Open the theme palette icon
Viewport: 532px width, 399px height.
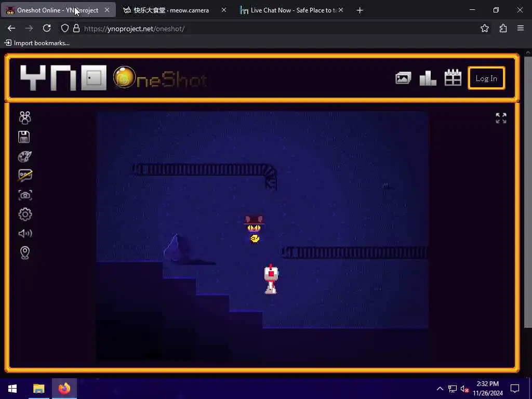point(25,156)
